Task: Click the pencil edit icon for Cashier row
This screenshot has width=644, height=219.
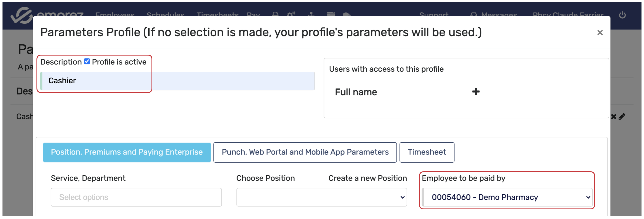Action: [622, 116]
